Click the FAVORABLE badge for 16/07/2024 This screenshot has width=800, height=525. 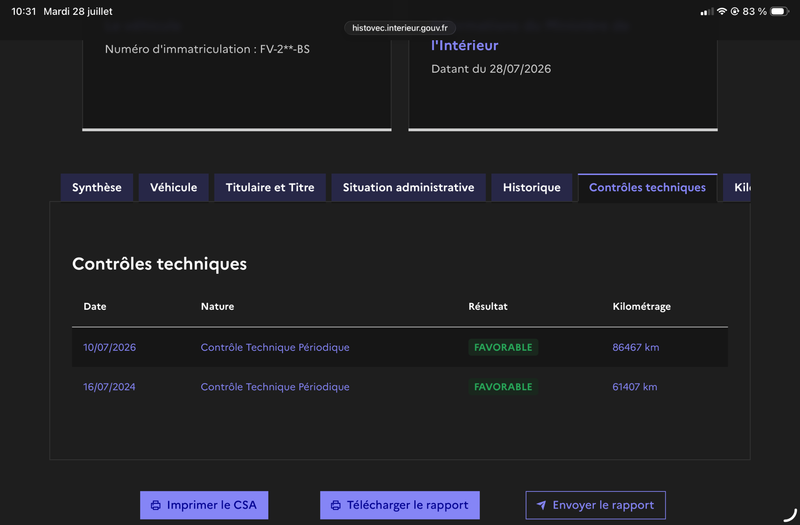click(x=503, y=387)
